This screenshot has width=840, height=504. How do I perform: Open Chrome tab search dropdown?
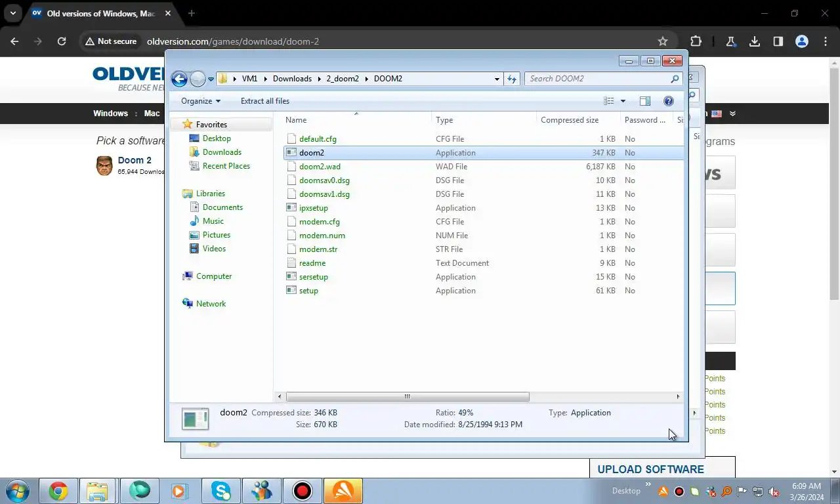[x=12, y=13]
